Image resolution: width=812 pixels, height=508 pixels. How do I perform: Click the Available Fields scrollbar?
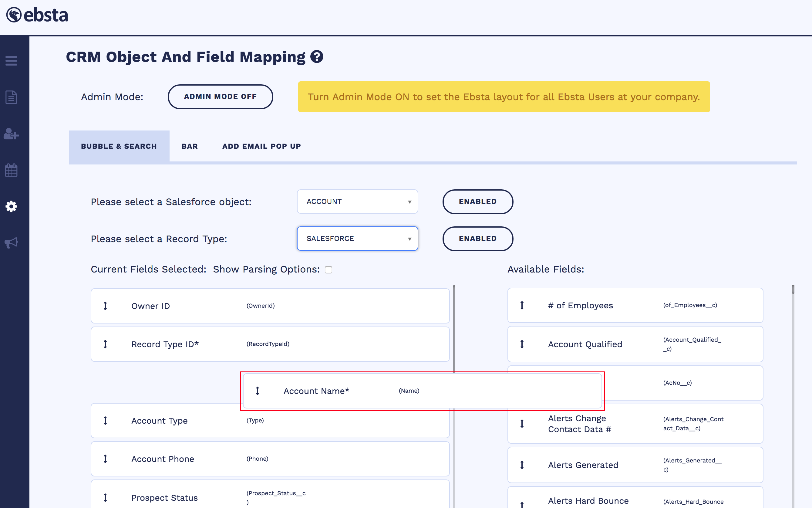tap(793, 290)
